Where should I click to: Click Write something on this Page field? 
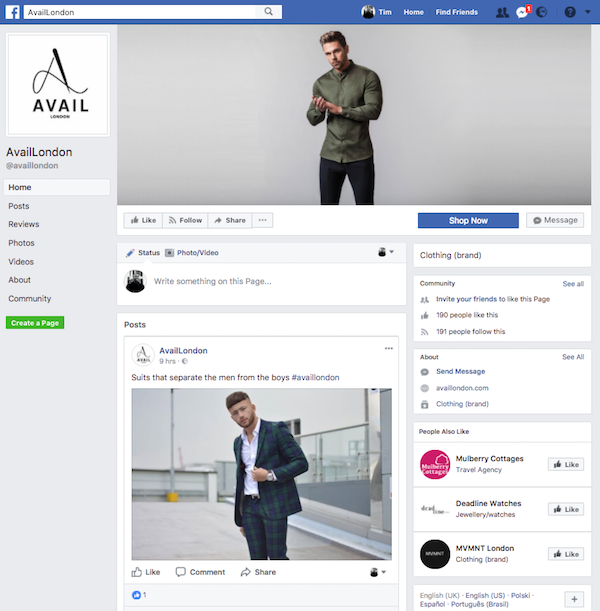pyautogui.click(x=212, y=281)
